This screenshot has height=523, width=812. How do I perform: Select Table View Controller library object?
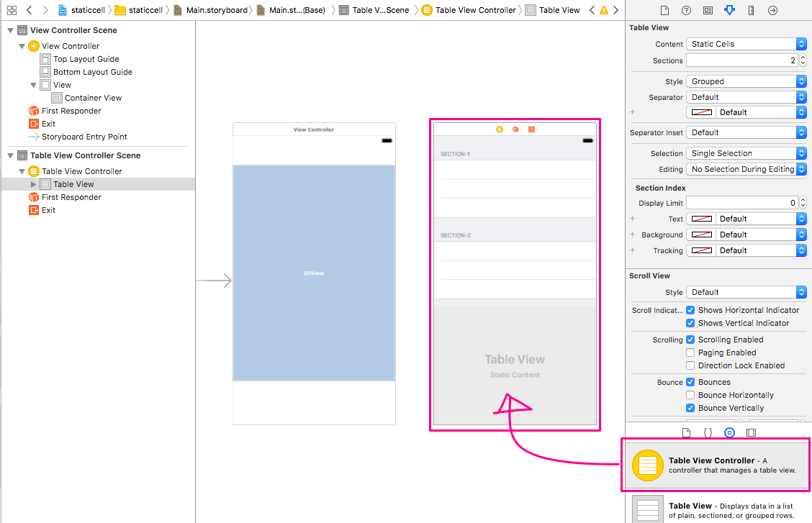pyautogui.click(x=716, y=465)
